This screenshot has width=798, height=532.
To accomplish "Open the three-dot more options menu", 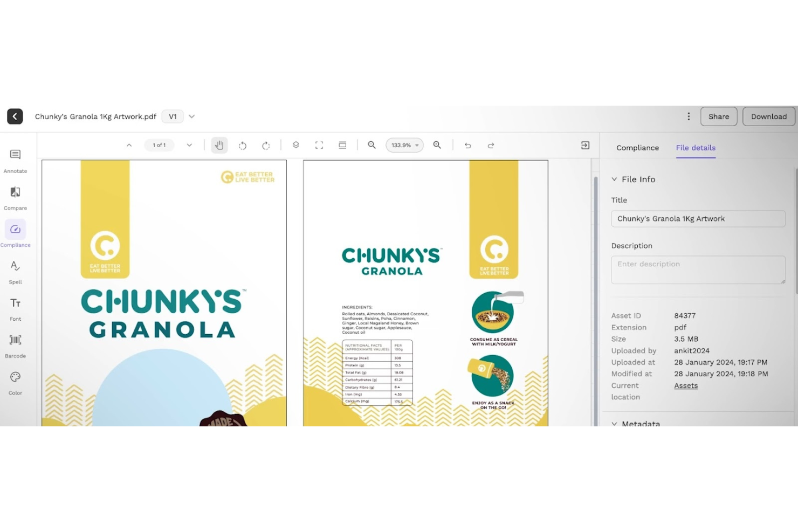I will coord(689,116).
